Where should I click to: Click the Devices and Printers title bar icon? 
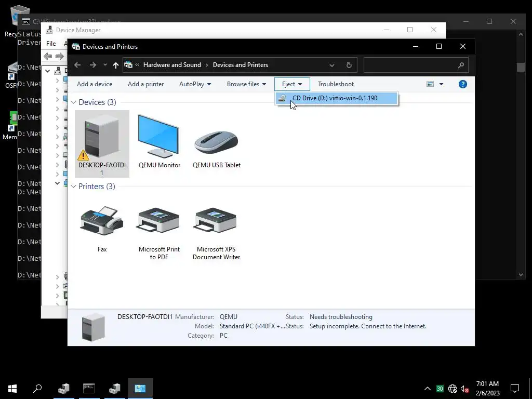pyautogui.click(x=76, y=46)
